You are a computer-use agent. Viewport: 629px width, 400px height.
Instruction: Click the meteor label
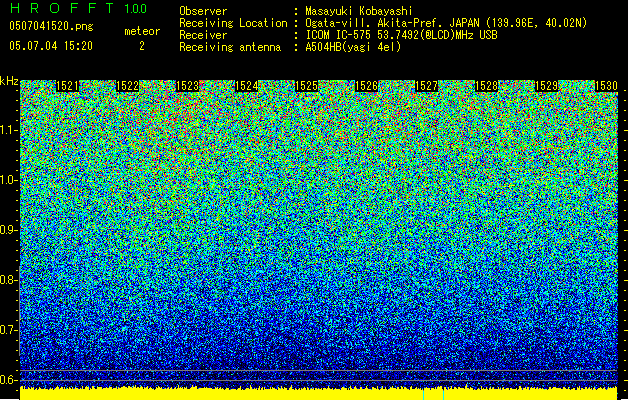(x=142, y=31)
